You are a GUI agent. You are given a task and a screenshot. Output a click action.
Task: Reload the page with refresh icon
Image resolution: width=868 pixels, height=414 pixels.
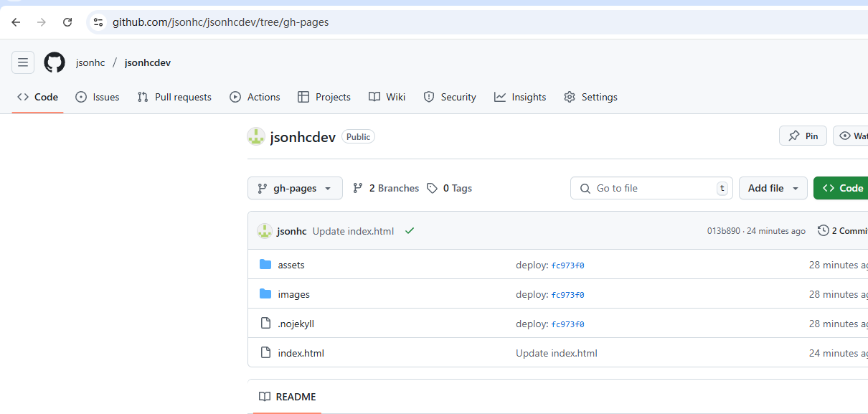click(67, 22)
